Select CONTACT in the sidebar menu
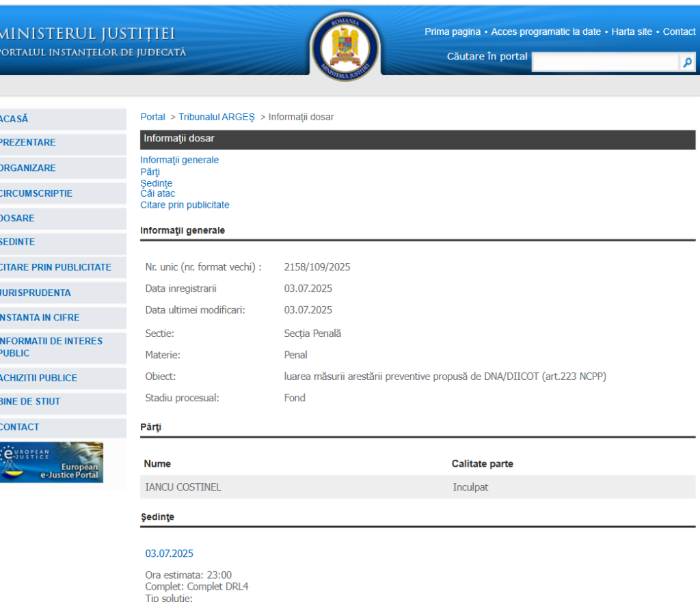This screenshot has height=602, width=700. pyautogui.click(x=63, y=428)
